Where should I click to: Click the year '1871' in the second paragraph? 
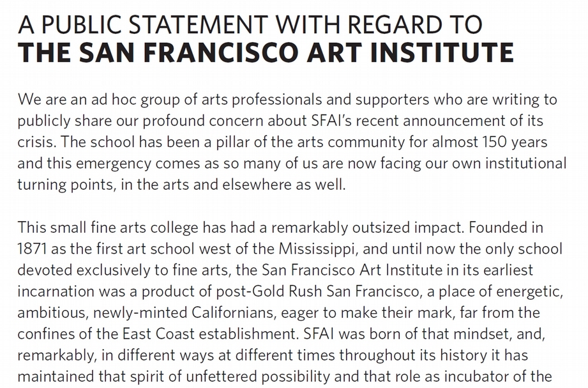[32, 249]
